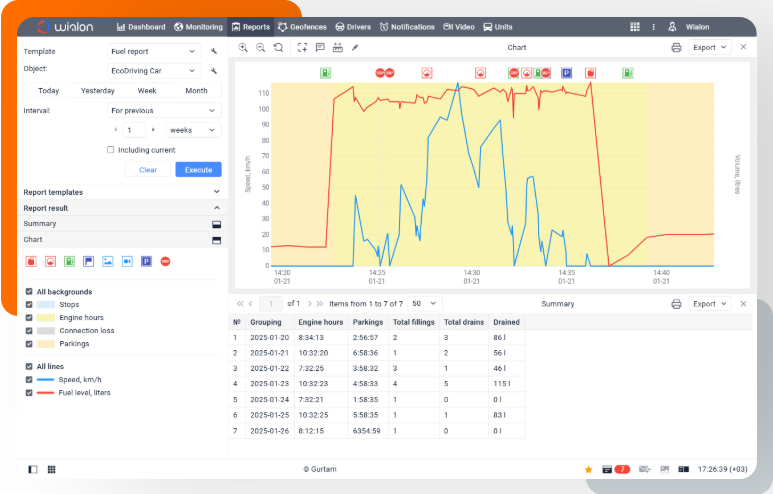Switch to the Monitoring tab

coord(198,27)
